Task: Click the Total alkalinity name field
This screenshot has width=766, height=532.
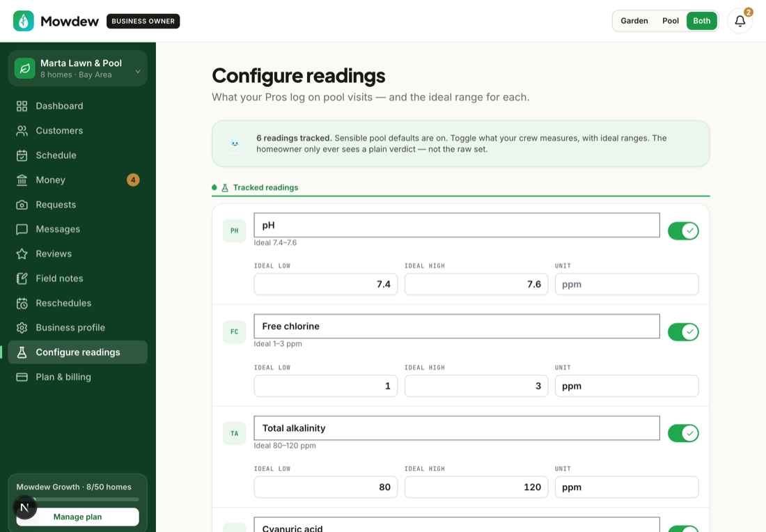Action: 457,428
